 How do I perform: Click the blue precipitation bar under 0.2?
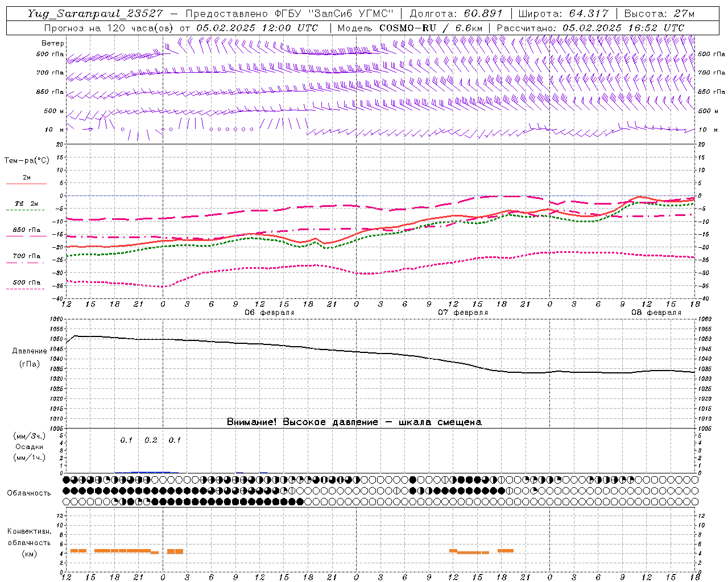click(x=151, y=472)
